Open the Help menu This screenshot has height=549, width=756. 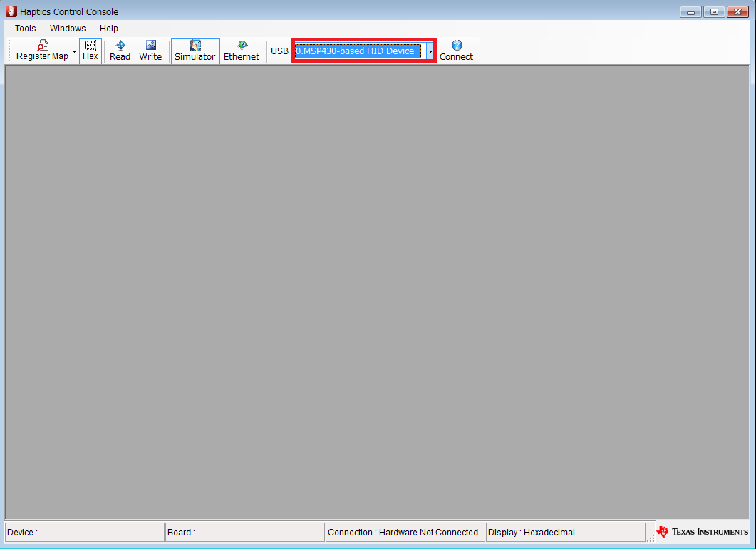tap(108, 28)
